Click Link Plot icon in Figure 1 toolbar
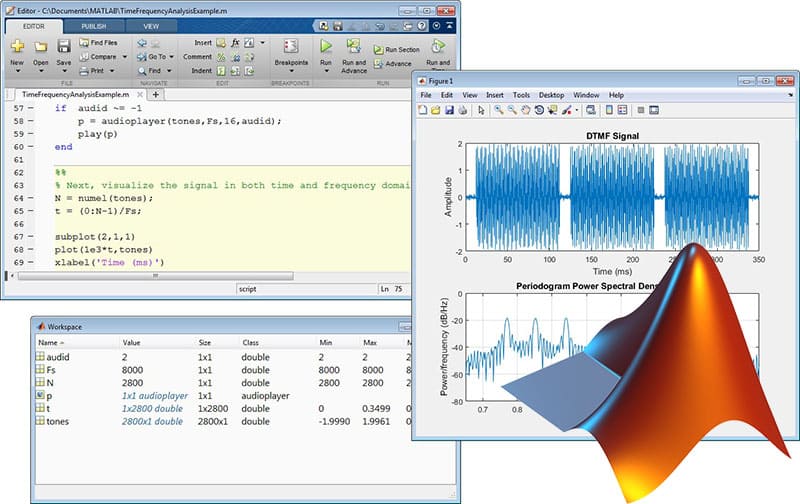 (591, 110)
